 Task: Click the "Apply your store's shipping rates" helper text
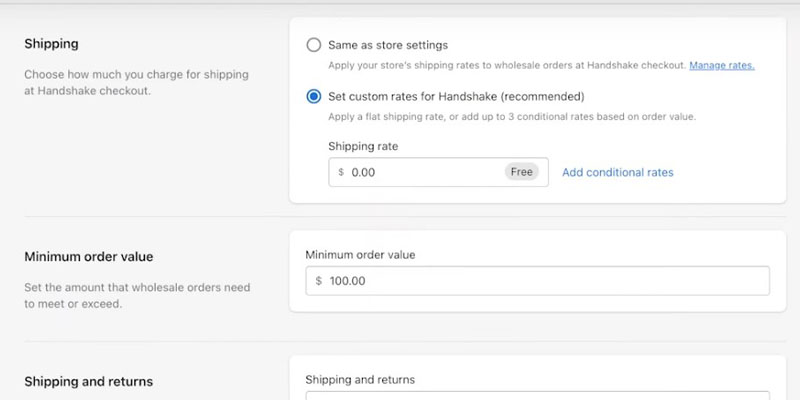click(x=506, y=65)
